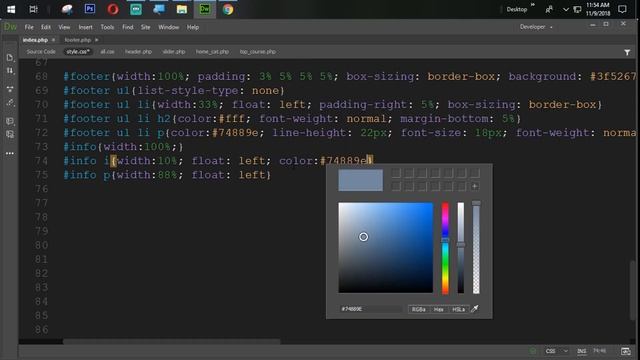Click the Inspect mode sidebar icon

point(10,103)
